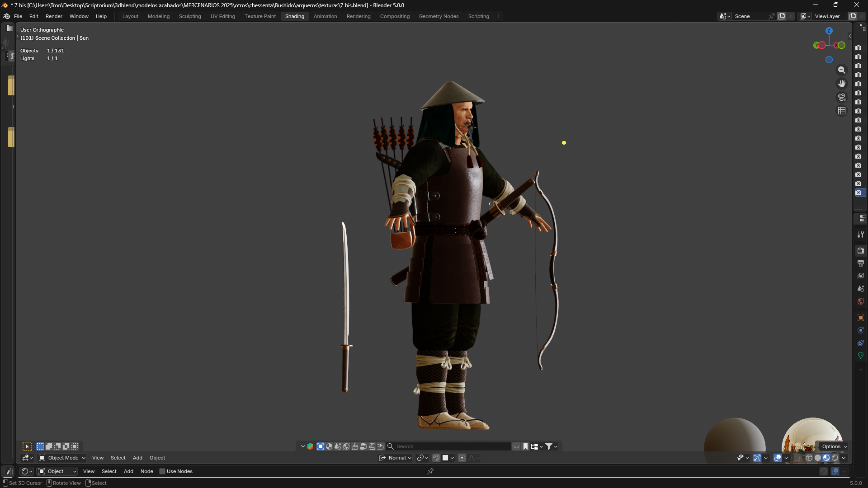Switch orthographic/perspective with the grid icon
Screen dimensions: 868x488
point(841,111)
